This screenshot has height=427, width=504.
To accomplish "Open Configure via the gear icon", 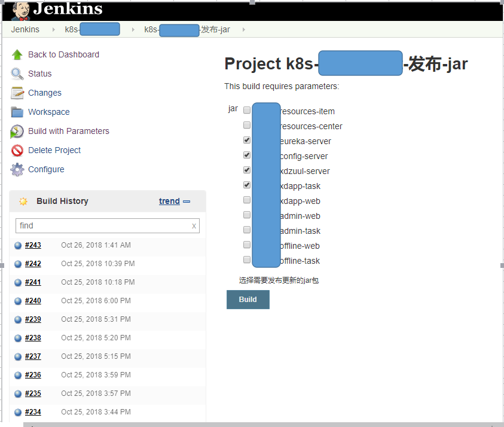I will [x=17, y=169].
